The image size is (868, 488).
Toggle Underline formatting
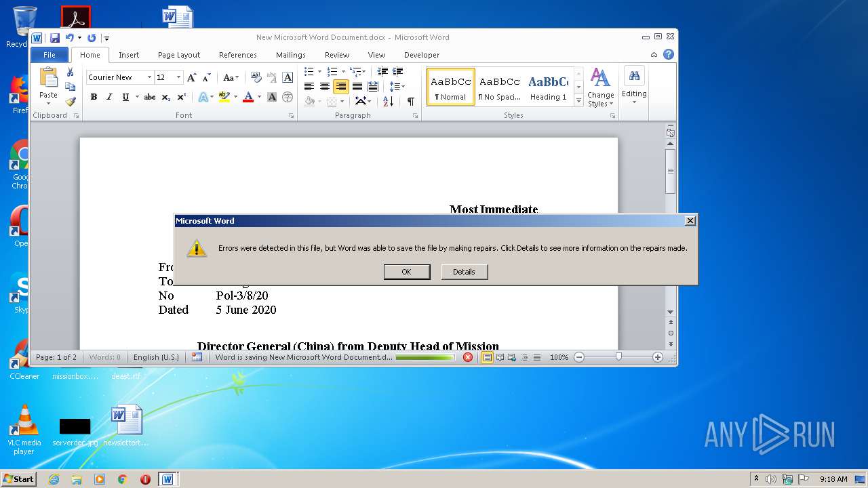coord(125,97)
